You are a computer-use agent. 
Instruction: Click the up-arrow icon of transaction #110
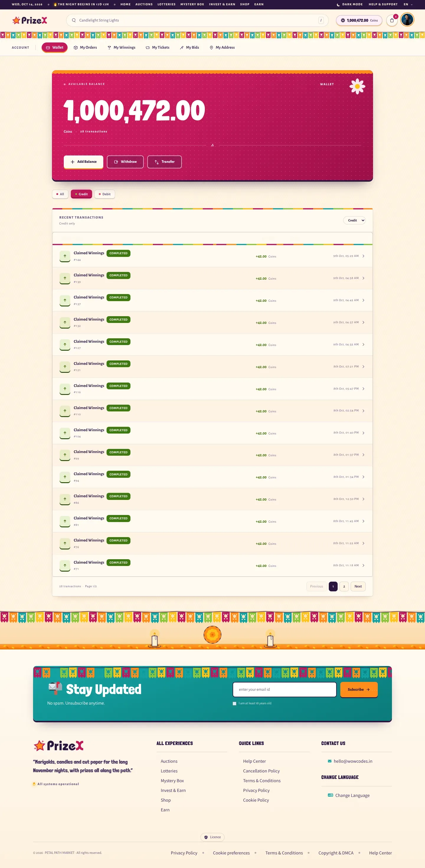pos(65,411)
